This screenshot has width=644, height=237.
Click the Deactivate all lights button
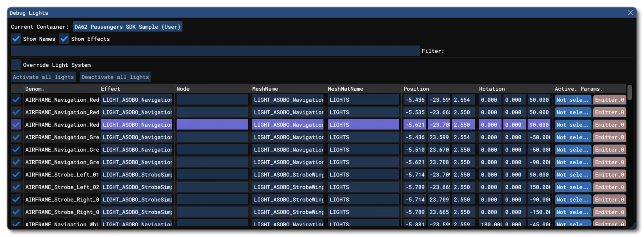point(115,77)
